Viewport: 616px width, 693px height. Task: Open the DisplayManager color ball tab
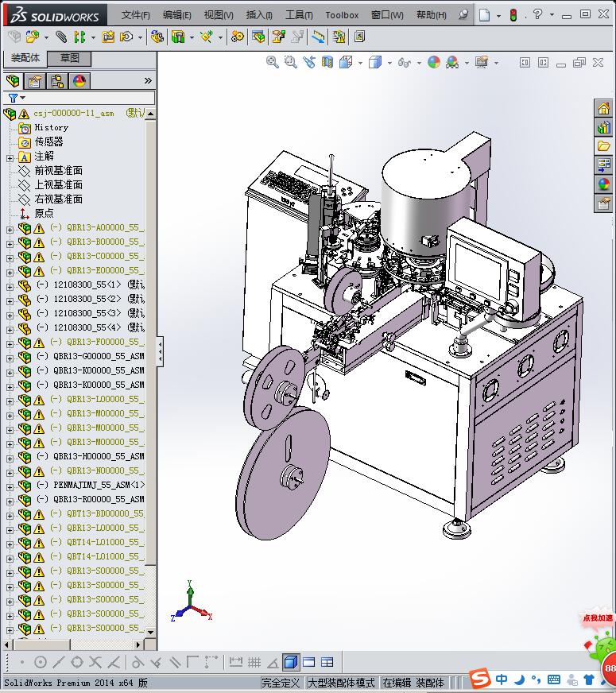coord(79,81)
